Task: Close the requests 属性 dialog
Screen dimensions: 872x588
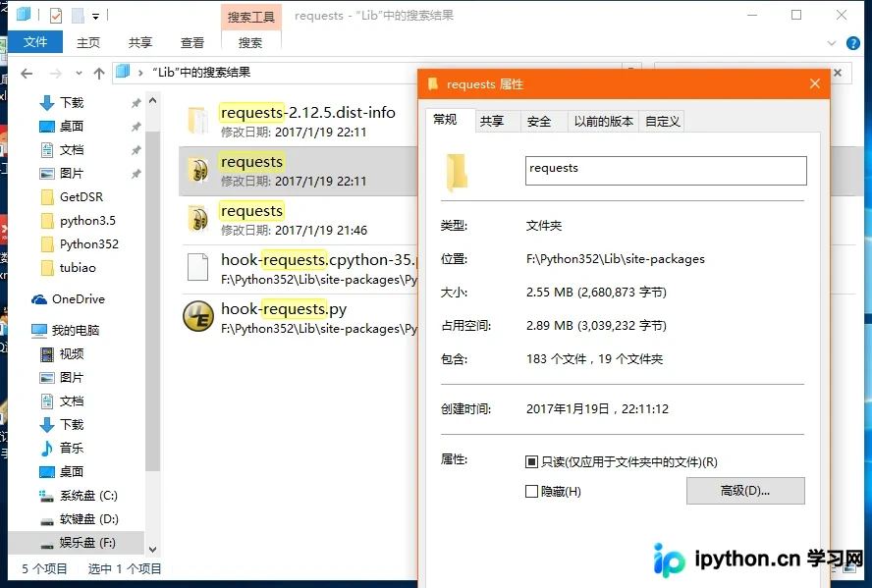Action: pos(815,83)
